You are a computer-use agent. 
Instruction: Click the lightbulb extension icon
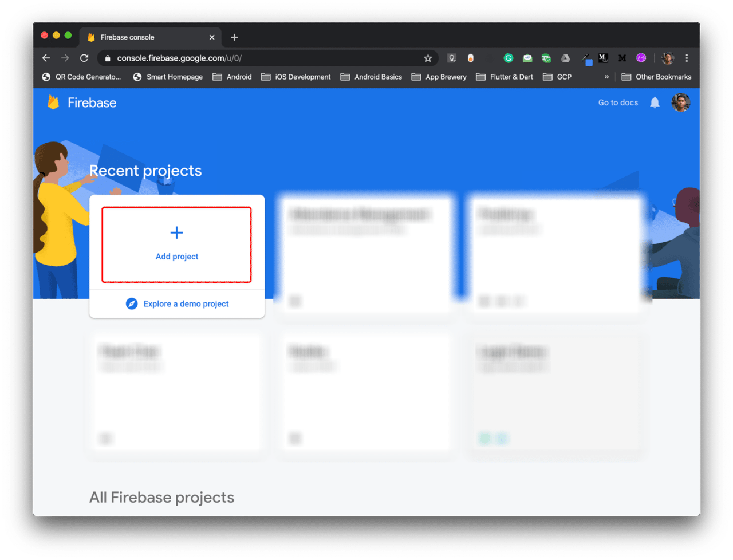click(x=452, y=58)
